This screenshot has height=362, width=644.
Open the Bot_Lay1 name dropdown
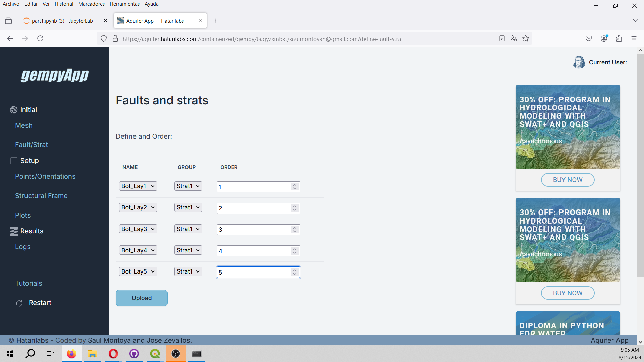(138, 186)
